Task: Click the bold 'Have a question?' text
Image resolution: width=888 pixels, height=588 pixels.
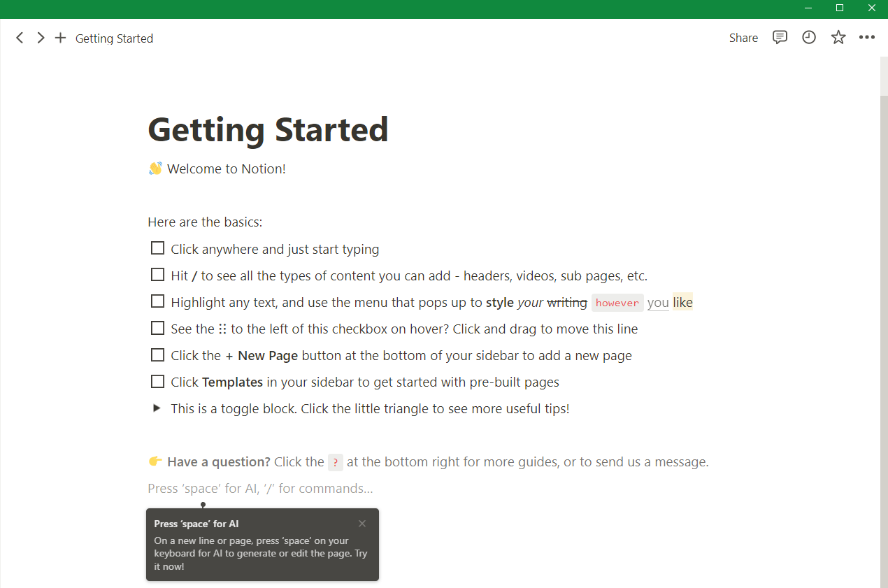Action: point(219,462)
